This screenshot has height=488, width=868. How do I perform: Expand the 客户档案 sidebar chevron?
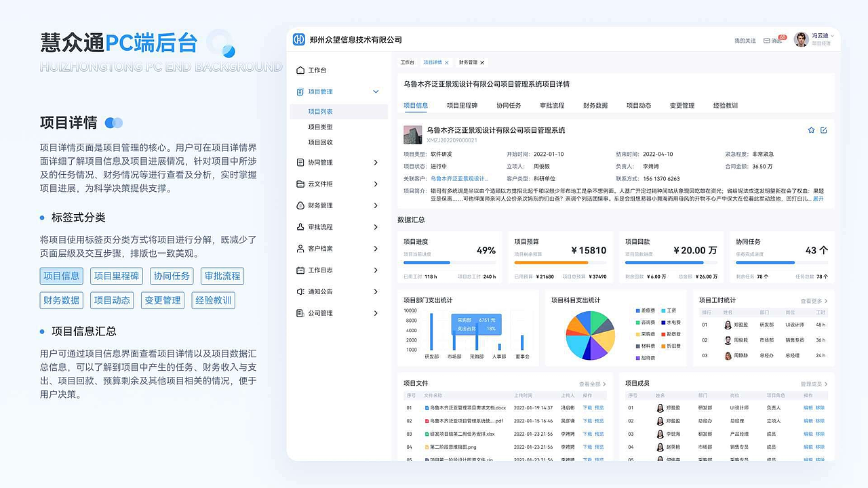click(376, 249)
